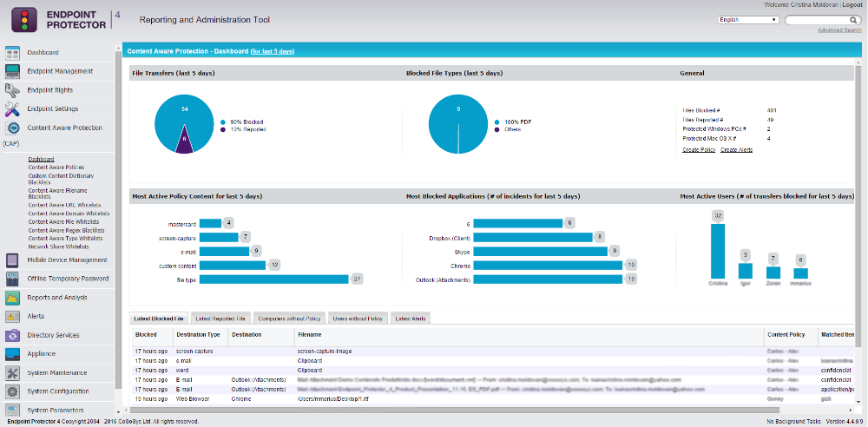Open the Advanced Search link
The height and width of the screenshot is (427, 868).
coord(839,30)
